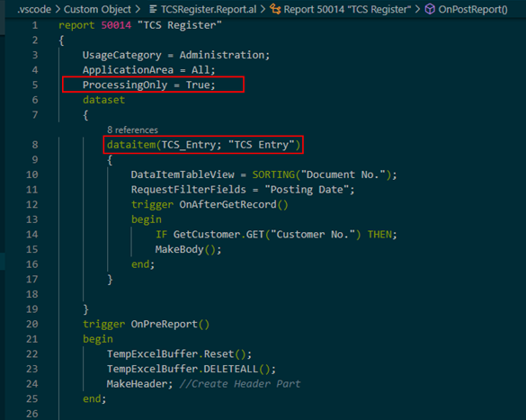Click the dataitem keyword on line 8
Viewport: 526px width, 420px height.
131,145
